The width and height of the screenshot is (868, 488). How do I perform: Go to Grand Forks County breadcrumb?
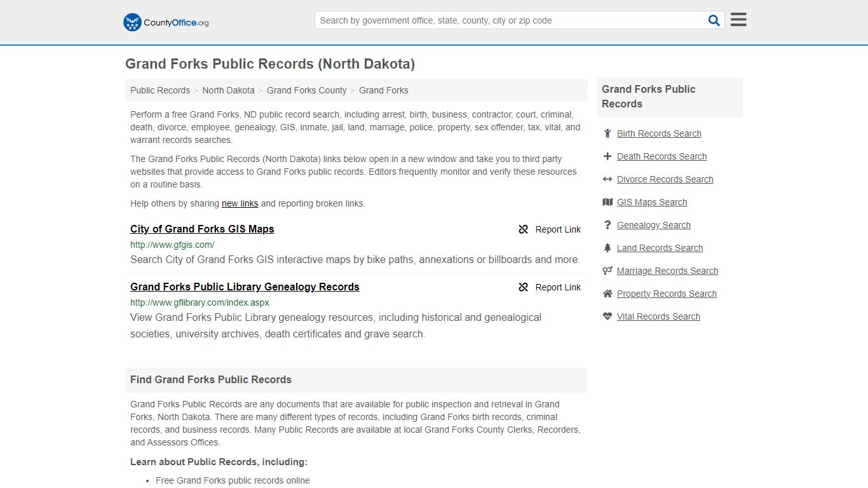coord(307,90)
